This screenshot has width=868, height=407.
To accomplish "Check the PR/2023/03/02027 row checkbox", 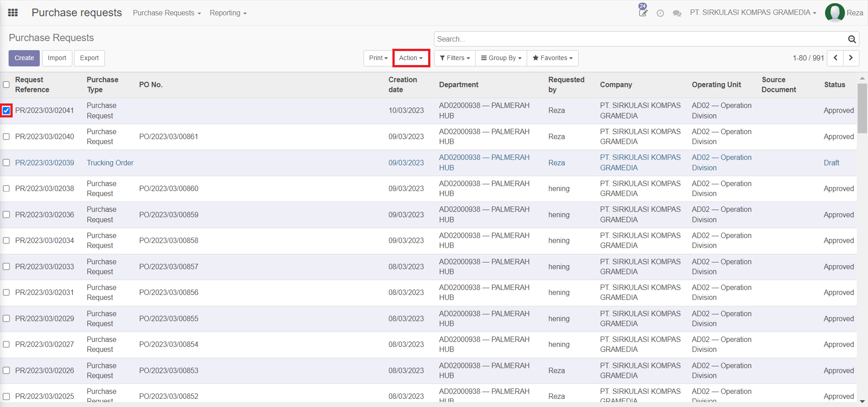I will [x=6, y=344].
